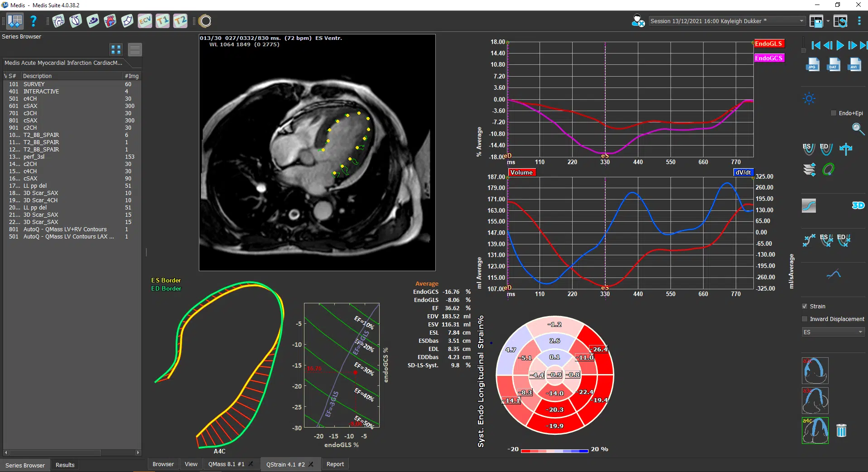The image size is (868, 472).
Task: Select the c4CH series 501 row
Action: coord(30,99)
